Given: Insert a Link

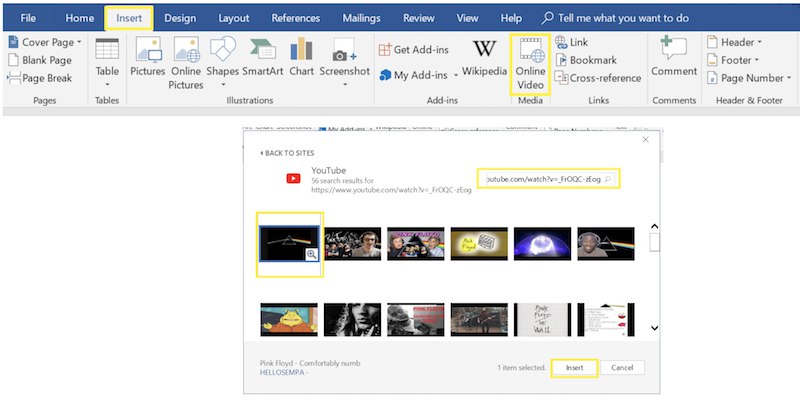Looking at the screenshot, I should [571, 42].
